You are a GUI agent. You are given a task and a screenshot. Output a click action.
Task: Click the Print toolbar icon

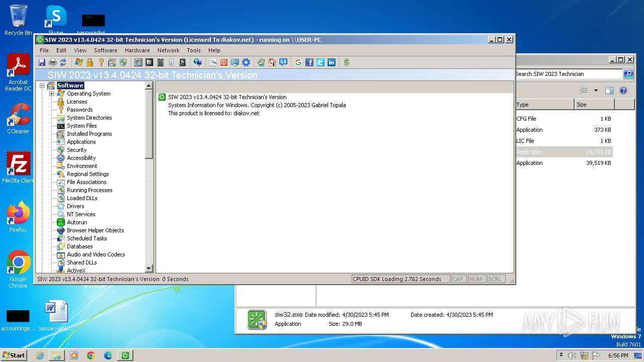coord(52,62)
